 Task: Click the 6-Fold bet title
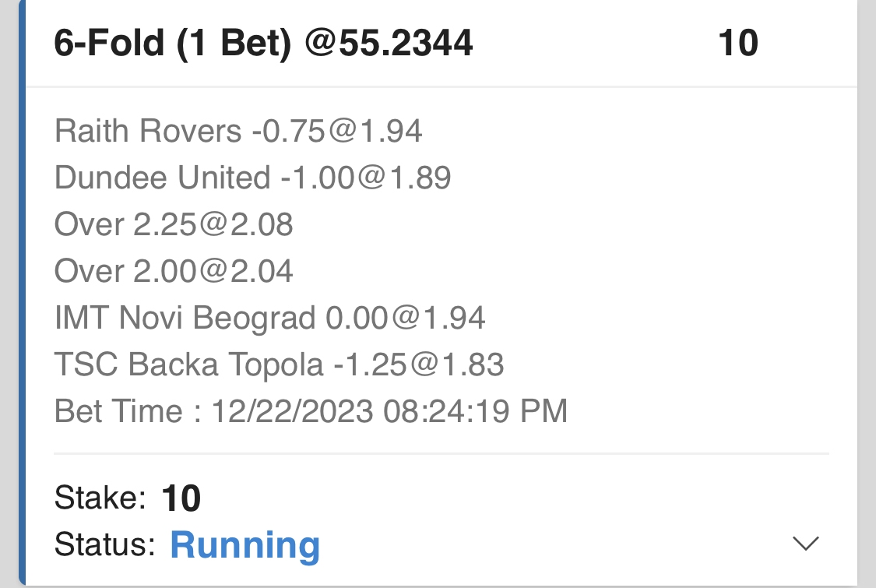tap(108, 44)
